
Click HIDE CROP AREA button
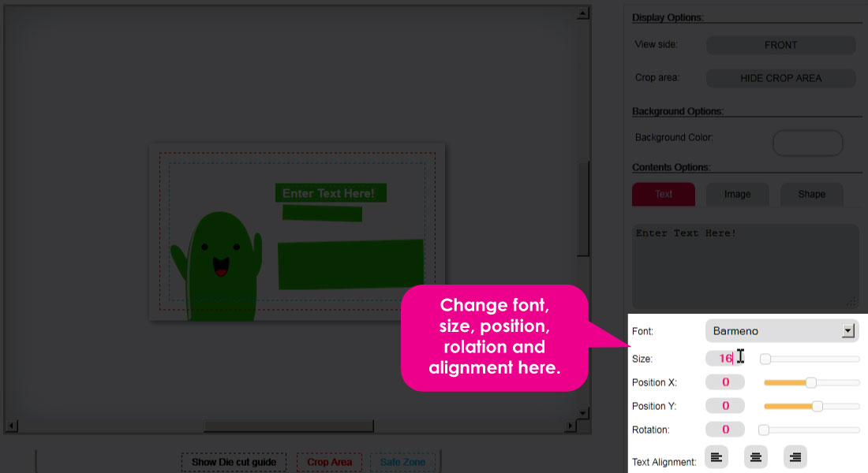tap(780, 79)
